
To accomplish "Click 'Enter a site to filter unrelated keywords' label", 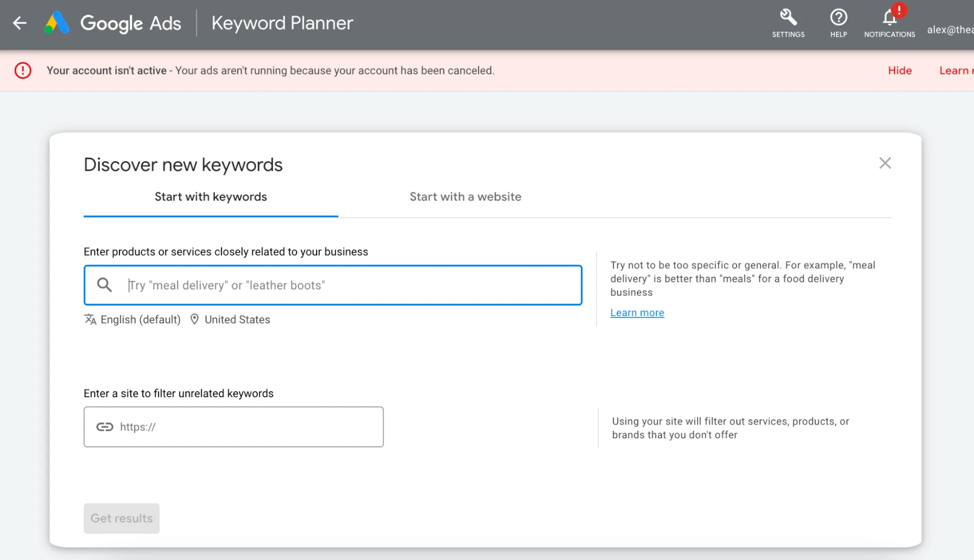I will point(179,393).
